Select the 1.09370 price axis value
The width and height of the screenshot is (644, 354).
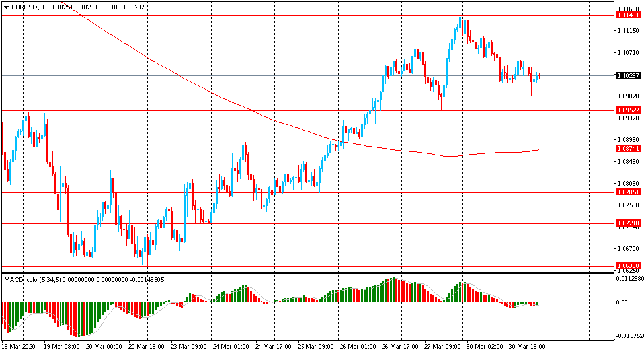tap(628, 118)
